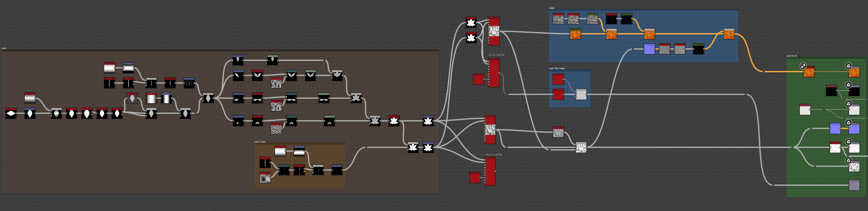Select the lower red node in the Leaf Pile Mask frame
868x211 pixels.
(x=558, y=94)
